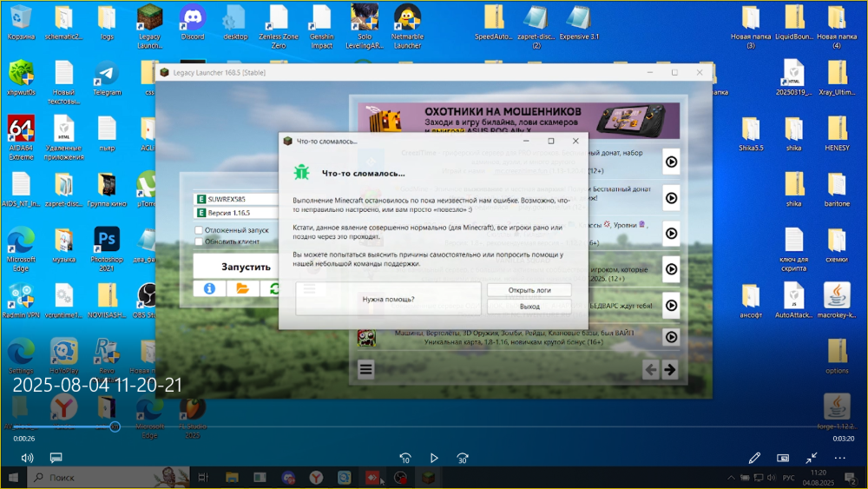Click the taskbar Поиск search box
This screenshot has height=489, width=868.
109,478
